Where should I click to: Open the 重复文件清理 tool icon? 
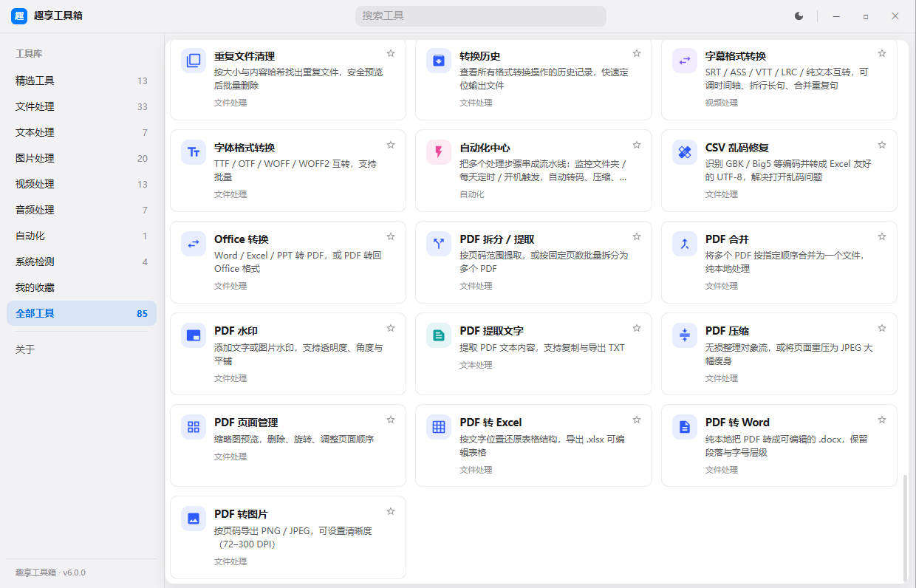point(194,61)
